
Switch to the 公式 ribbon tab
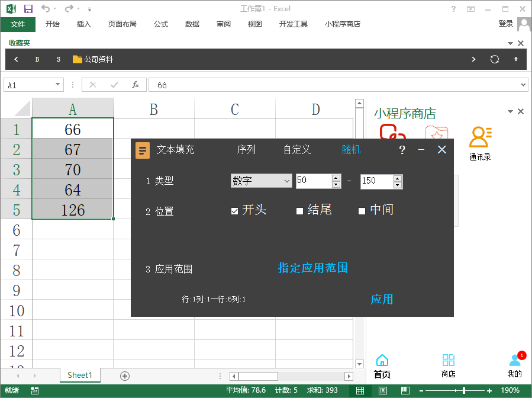pos(161,24)
